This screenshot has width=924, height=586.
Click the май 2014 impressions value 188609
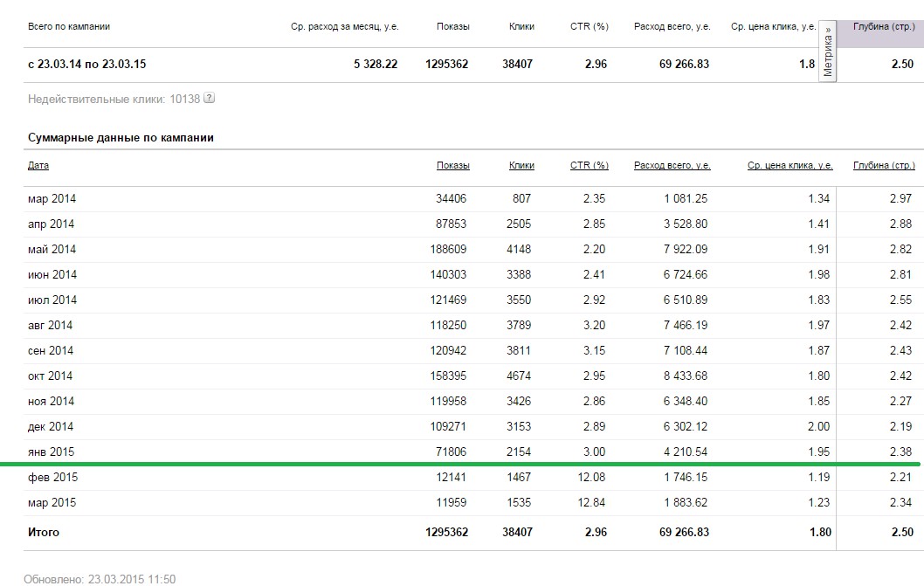click(x=448, y=250)
